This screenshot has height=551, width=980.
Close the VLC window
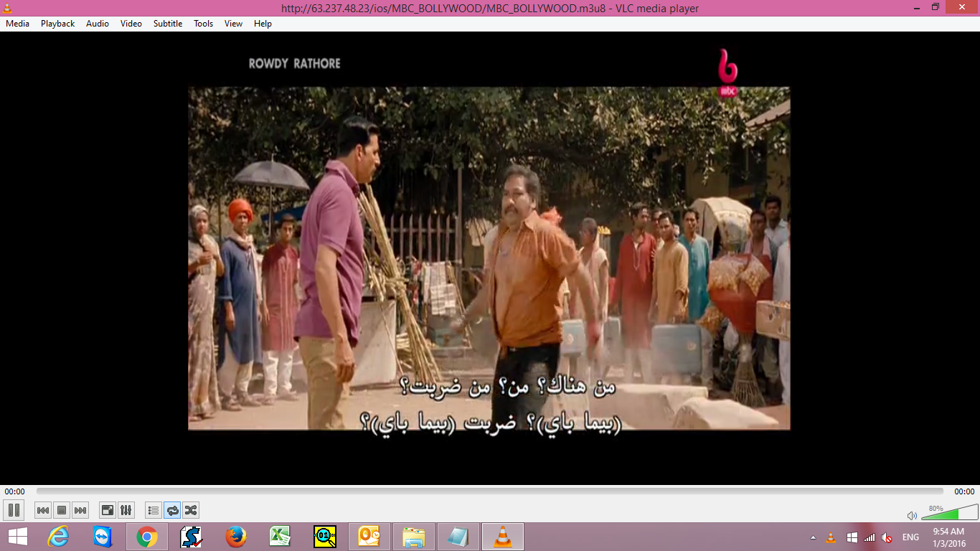[962, 7]
